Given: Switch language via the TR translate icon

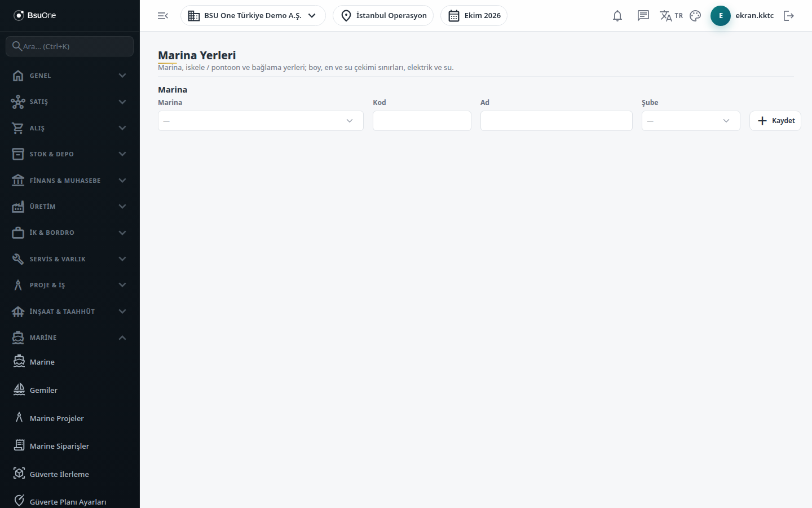Looking at the screenshot, I should coord(671,16).
